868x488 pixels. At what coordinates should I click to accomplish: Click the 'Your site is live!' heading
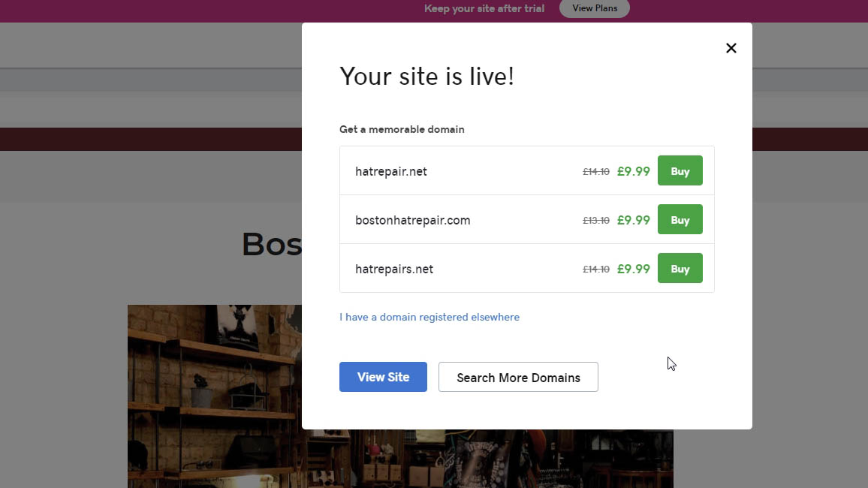[427, 76]
